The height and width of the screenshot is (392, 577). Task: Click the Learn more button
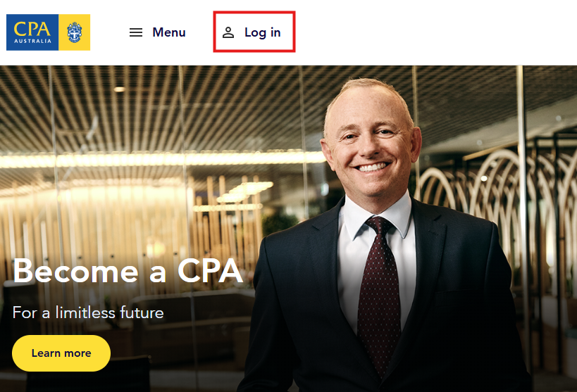pyautogui.click(x=61, y=353)
